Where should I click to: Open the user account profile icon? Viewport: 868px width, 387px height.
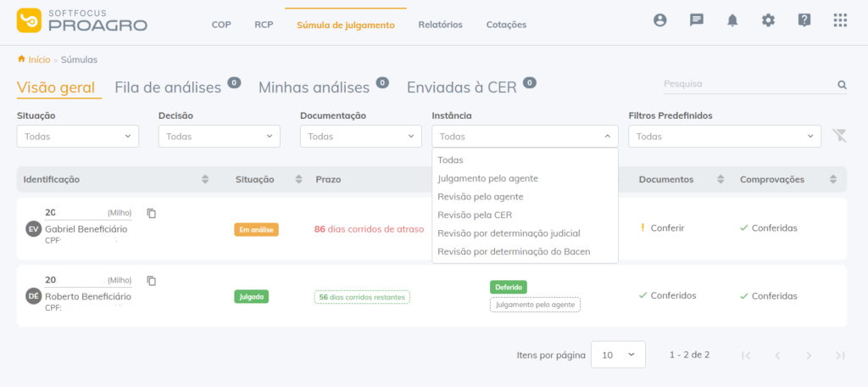pos(659,20)
